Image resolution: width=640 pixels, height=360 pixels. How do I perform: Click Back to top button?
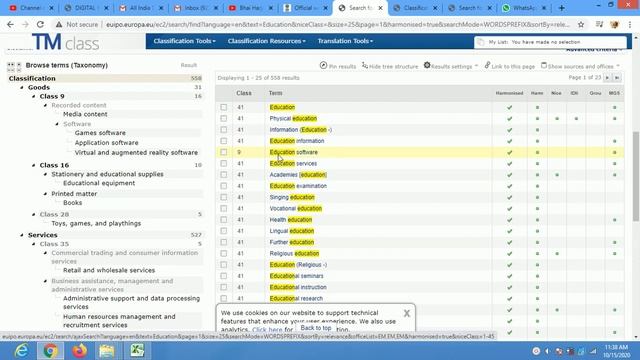tap(316, 328)
